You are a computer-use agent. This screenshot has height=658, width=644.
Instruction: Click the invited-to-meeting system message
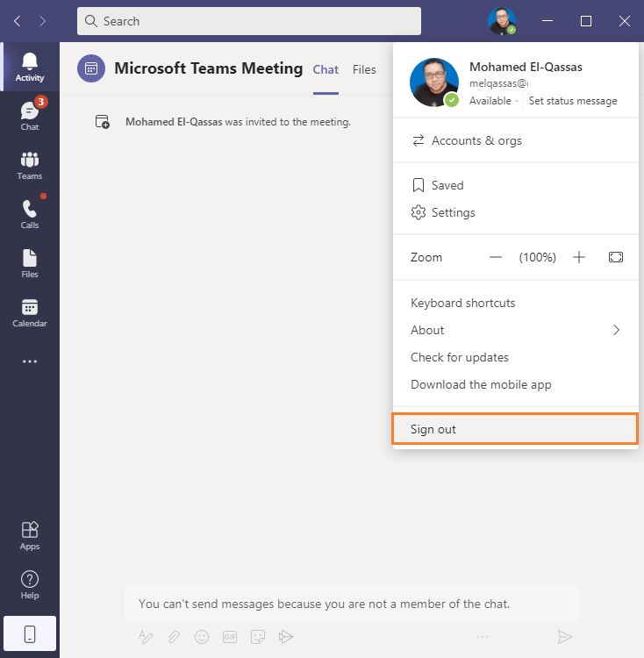point(238,122)
